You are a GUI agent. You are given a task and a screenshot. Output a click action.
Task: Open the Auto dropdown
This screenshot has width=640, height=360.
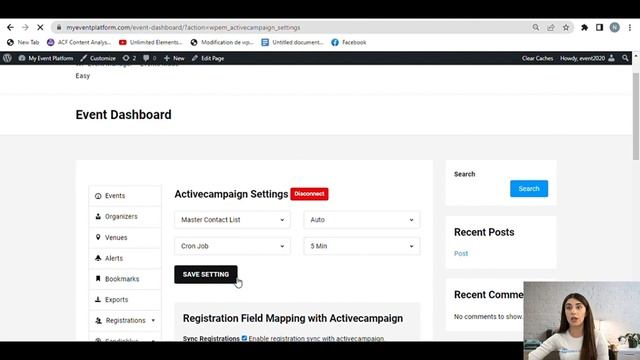[362, 220]
